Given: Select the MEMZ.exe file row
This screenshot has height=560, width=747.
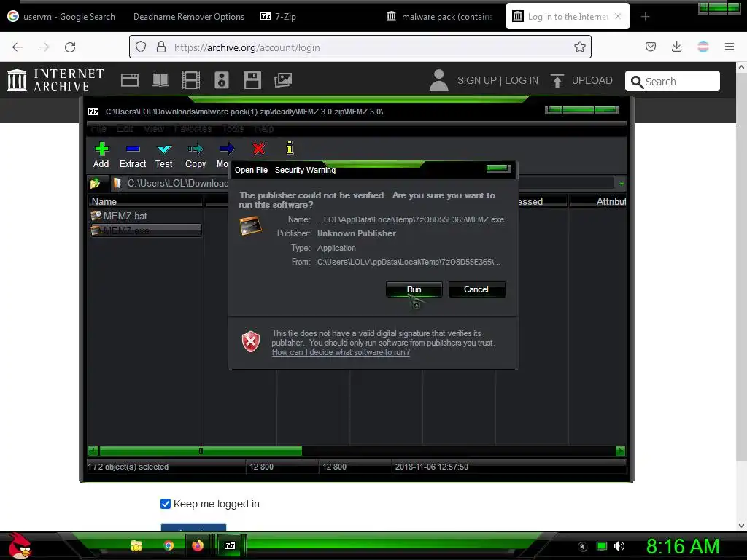Looking at the screenshot, I should pyautogui.click(x=145, y=230).
